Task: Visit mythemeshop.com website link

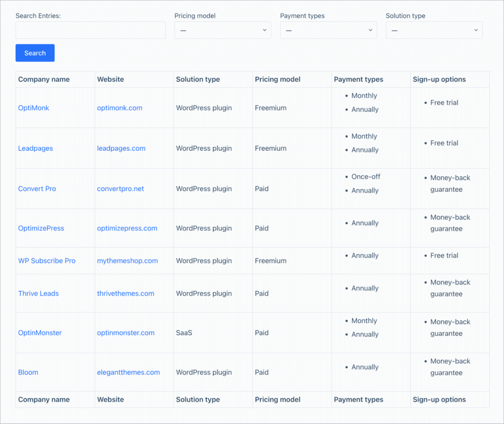Action: pos(127,261)
